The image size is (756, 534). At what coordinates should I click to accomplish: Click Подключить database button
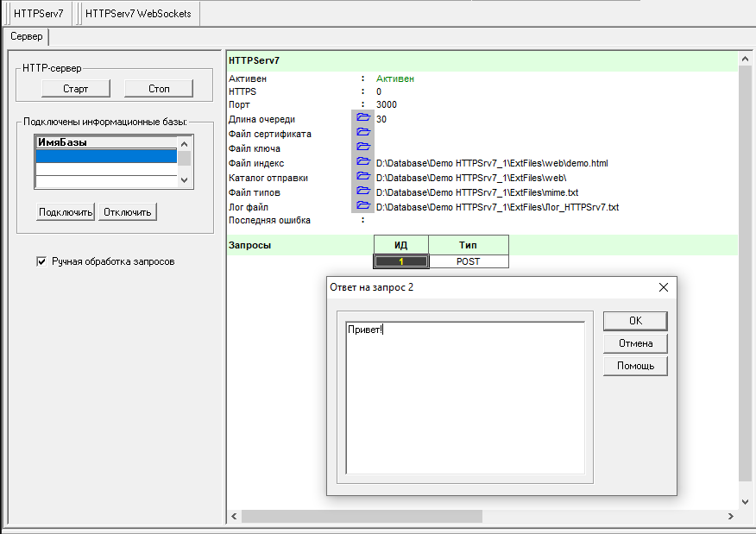click(66, 212)
